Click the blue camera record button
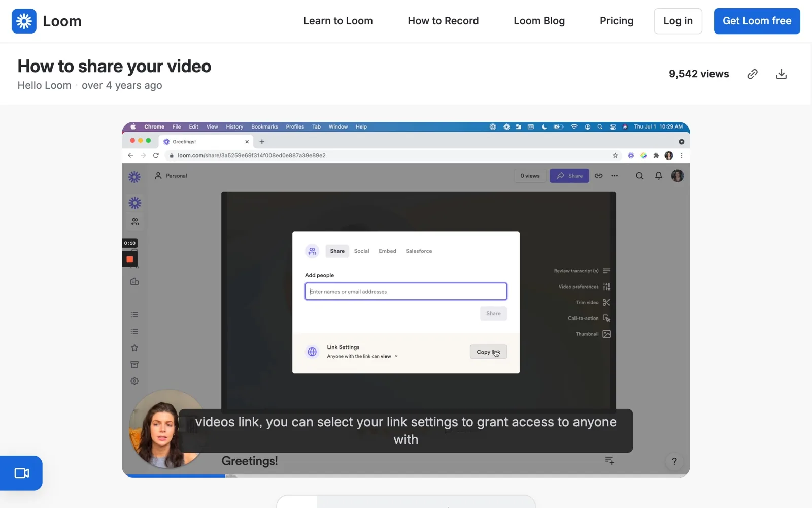This screenshot has height=508, width=812. coord(21,473)
